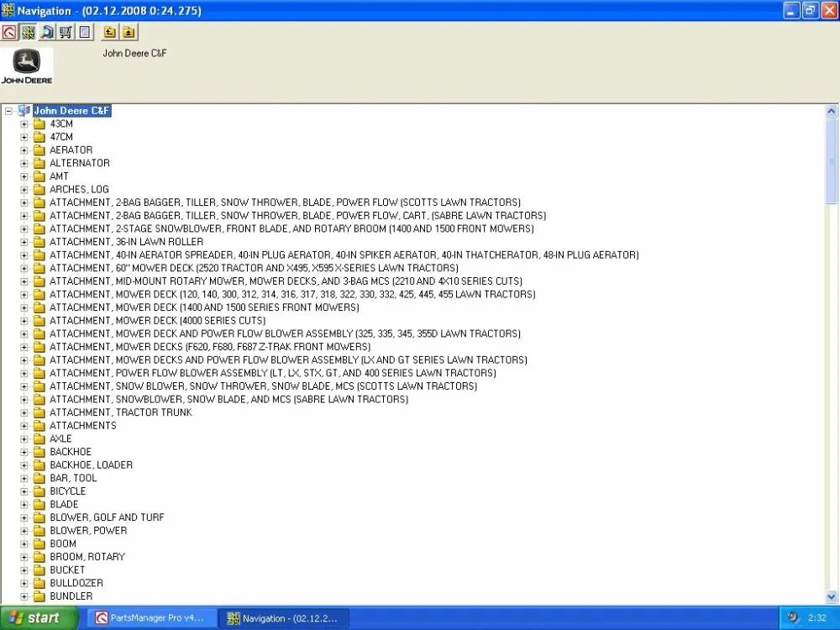Expand the BLOWER, GOLF AND TURF node
Viewport: 840px width, 630px height.
click(x=24, y=517)
